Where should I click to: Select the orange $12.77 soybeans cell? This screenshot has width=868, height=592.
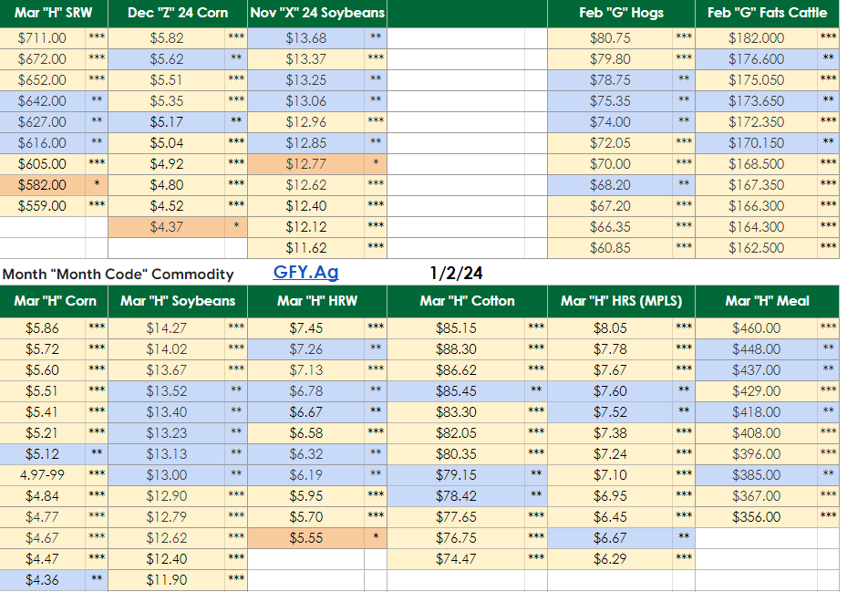pos(305,164)
